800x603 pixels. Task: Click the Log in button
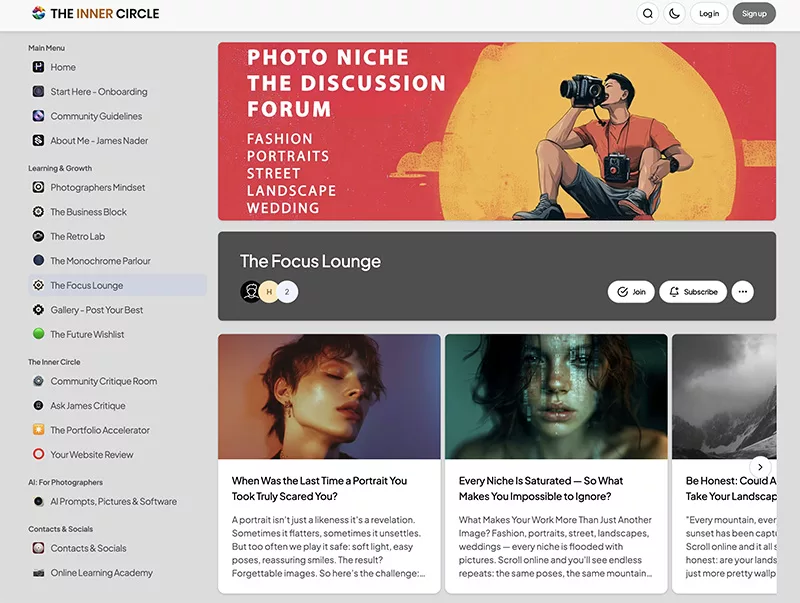tap(709, 13)
